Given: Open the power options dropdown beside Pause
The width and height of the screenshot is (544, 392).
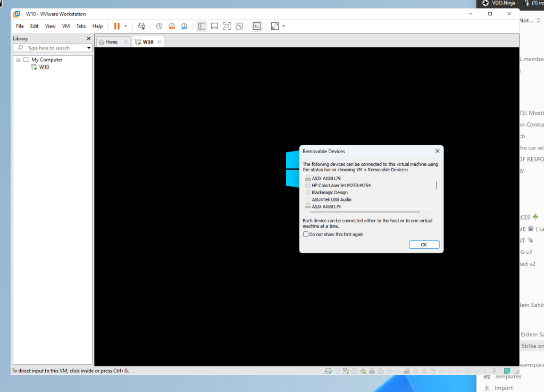Looking at the screenshot, I should point(125,26).
